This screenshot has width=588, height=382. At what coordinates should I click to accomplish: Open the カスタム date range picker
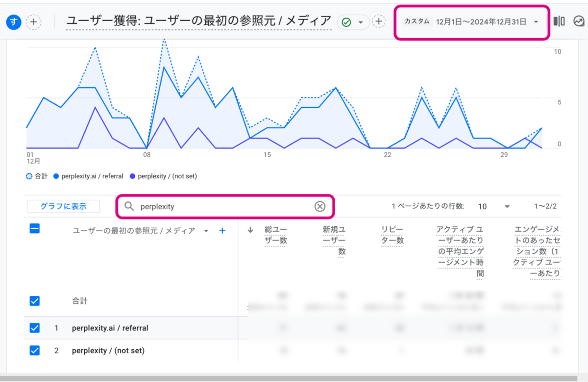(471, 22)
